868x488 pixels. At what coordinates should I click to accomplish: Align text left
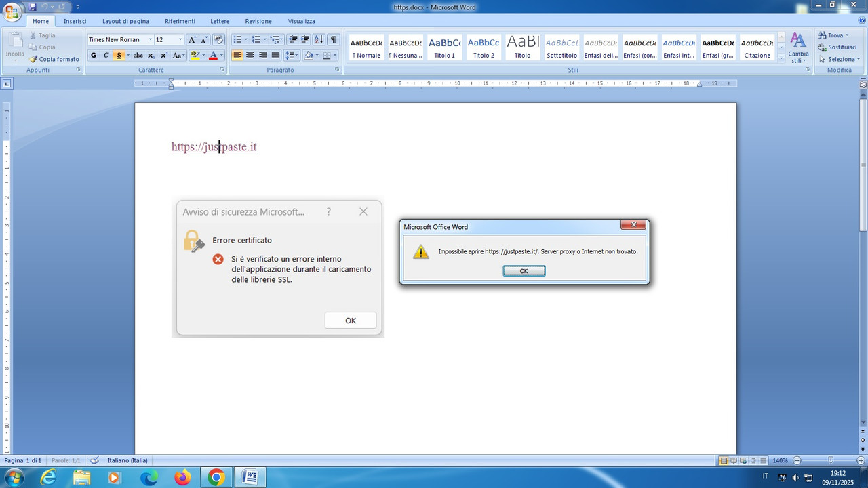[237, 56]
